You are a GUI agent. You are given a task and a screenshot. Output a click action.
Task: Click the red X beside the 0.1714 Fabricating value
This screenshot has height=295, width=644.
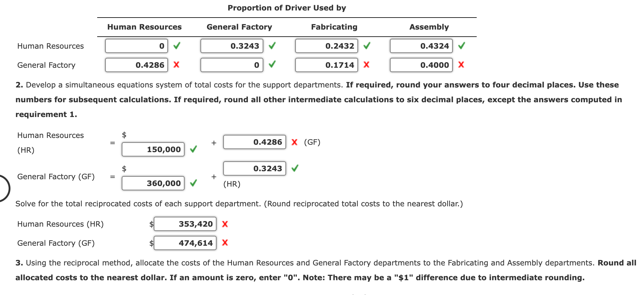367,65
